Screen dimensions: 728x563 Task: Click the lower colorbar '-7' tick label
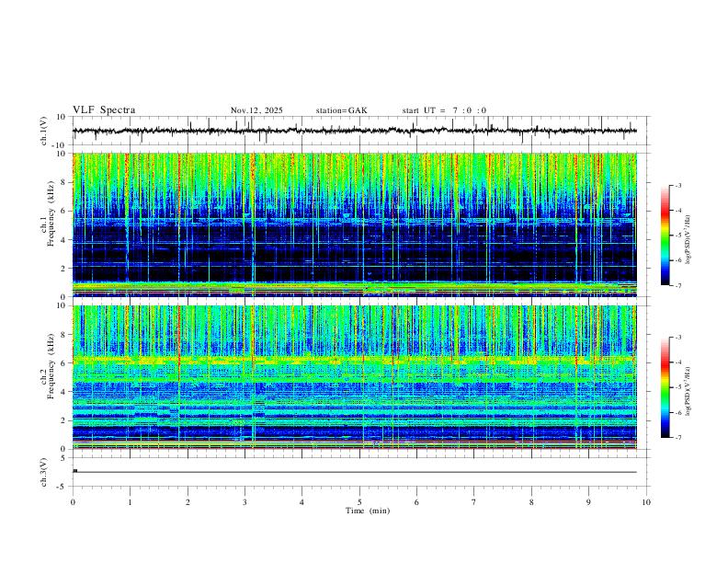[677, 437]
